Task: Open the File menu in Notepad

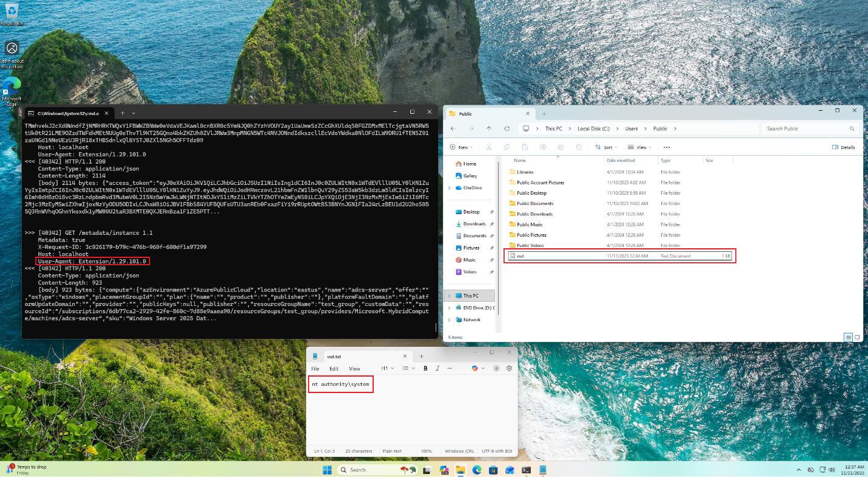Action: click(315, 369)
